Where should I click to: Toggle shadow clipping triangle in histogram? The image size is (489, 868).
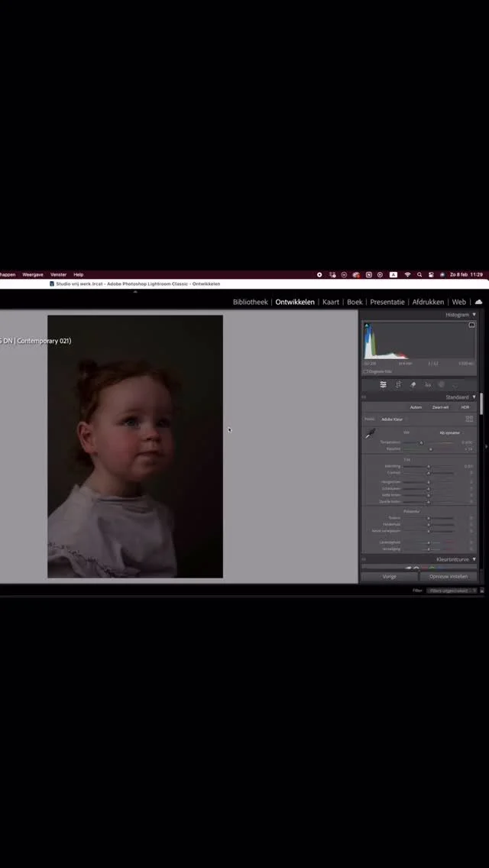(x=367, y=325)
